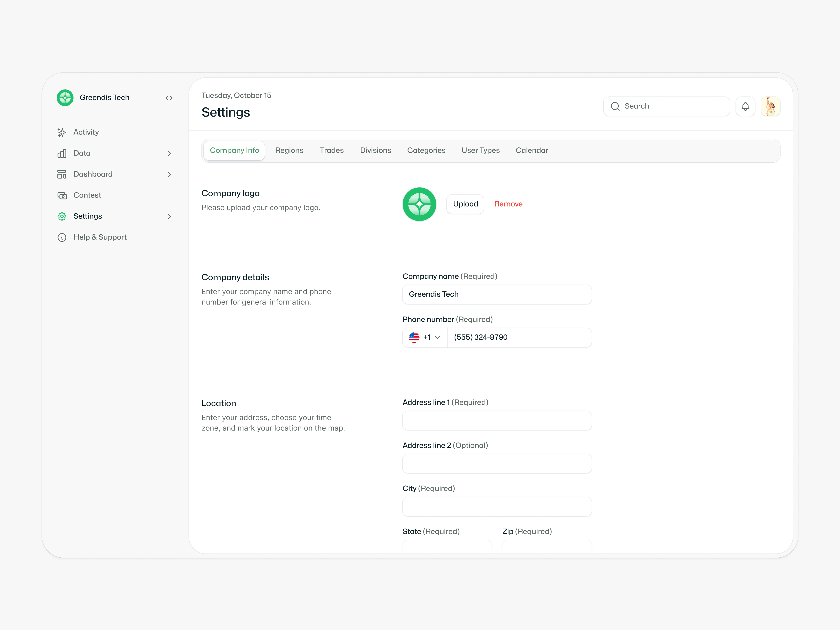Expand the Dashboard submenu chevron
Screen dimensions: 840x630
[169, 174]
